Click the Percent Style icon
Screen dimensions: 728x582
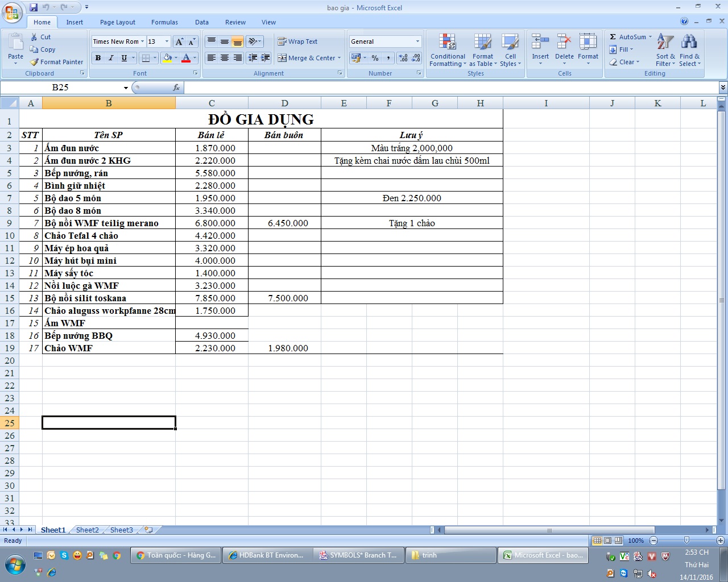click(x=375, y=58)
